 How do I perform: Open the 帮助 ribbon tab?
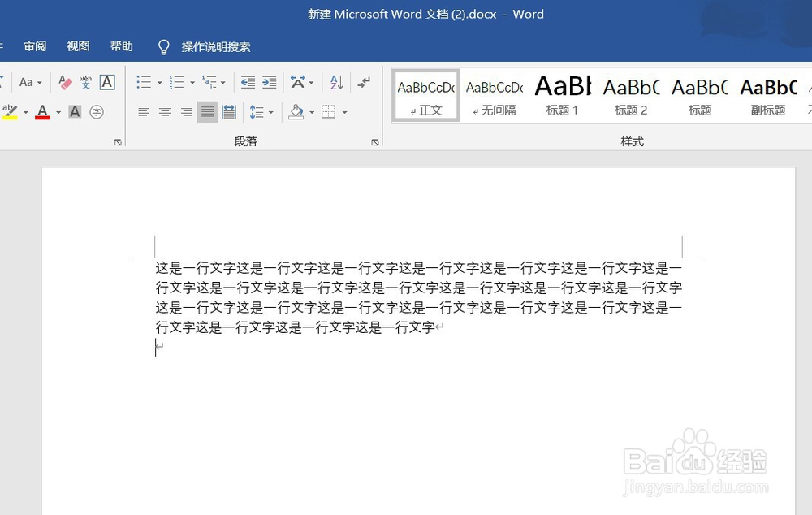[x=121, y=46]
